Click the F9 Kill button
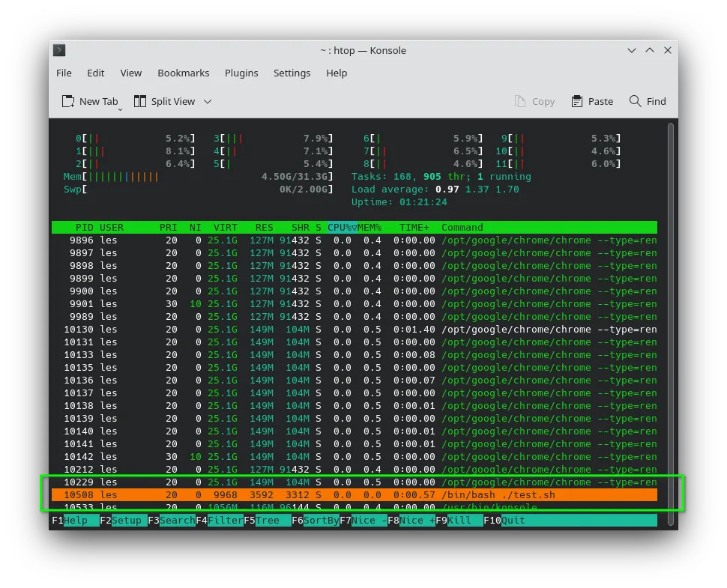 459,521
